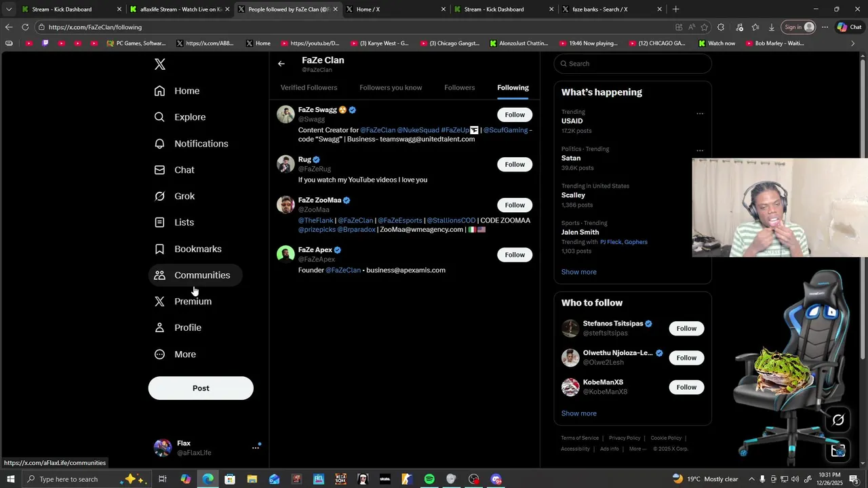The image size is (868, 488).
Task: Open the Terms of Service link
Action: pyautogui.click(x=580, y=438)
